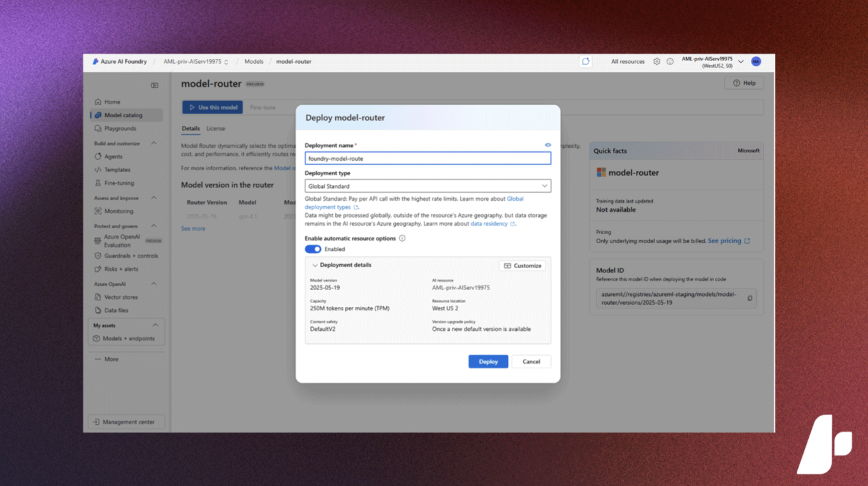Click the feedback smiley icon
Screen dimensions: 868x486
click(670, 62)
